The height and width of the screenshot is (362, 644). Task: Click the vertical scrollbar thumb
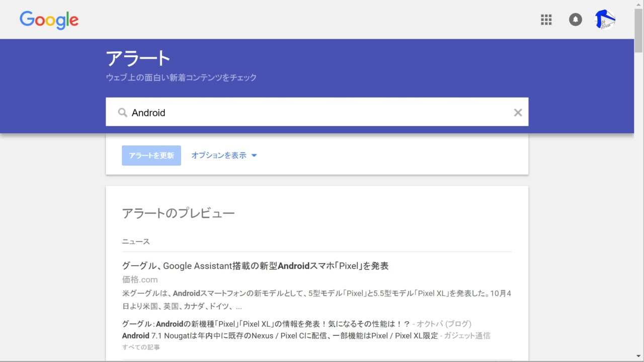[638, 30]
